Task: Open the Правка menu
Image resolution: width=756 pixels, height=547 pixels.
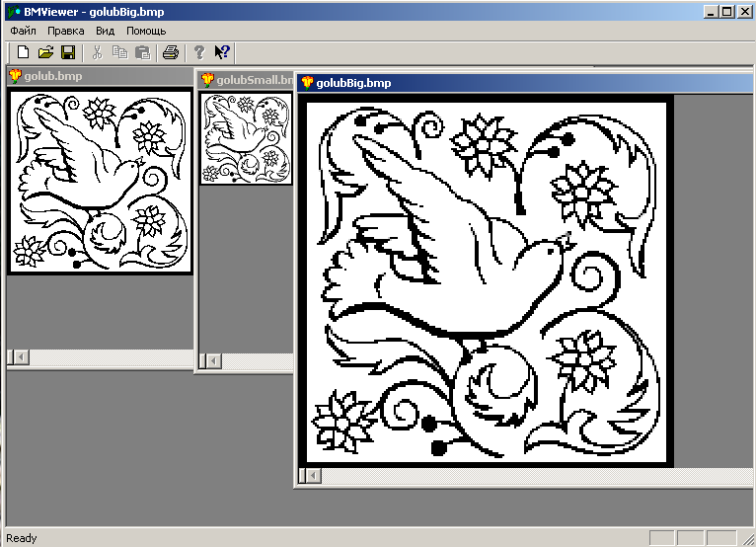Action: tap(65, 31)
